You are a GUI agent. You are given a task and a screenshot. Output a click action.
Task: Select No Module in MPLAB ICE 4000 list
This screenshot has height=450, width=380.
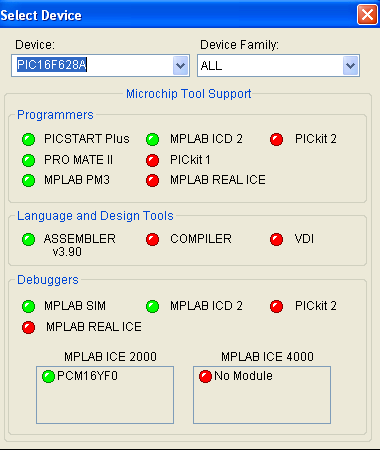(x=243, y=376)
